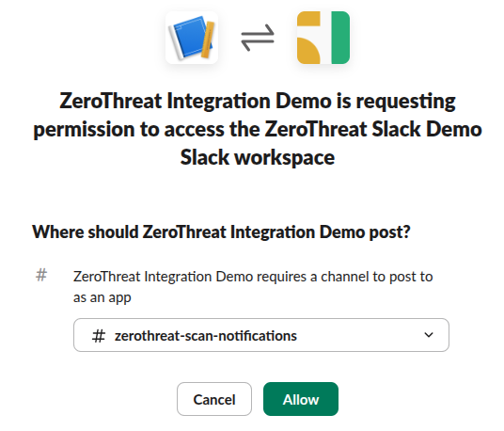The height and width of the screenshot is (431, 504).
Task: Click the yellow and green workspace icon
Action: coord(323,38)
